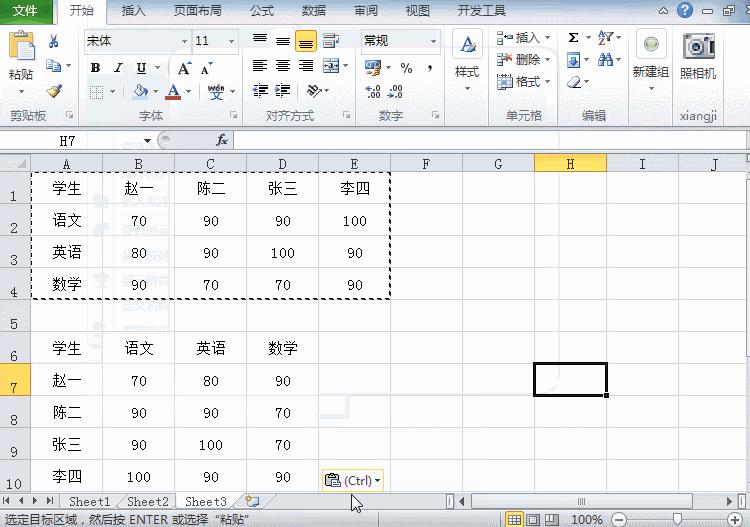This screenshot has height=527, width=750.
Task: Click the accounting number format icon
Action: click(x=373, y=68)
